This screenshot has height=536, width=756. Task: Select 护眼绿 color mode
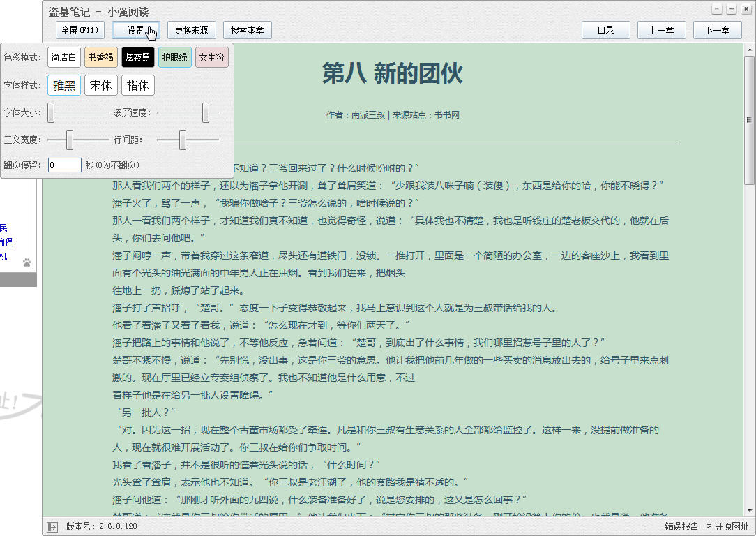pyautogui.click(x=175, y=57)
